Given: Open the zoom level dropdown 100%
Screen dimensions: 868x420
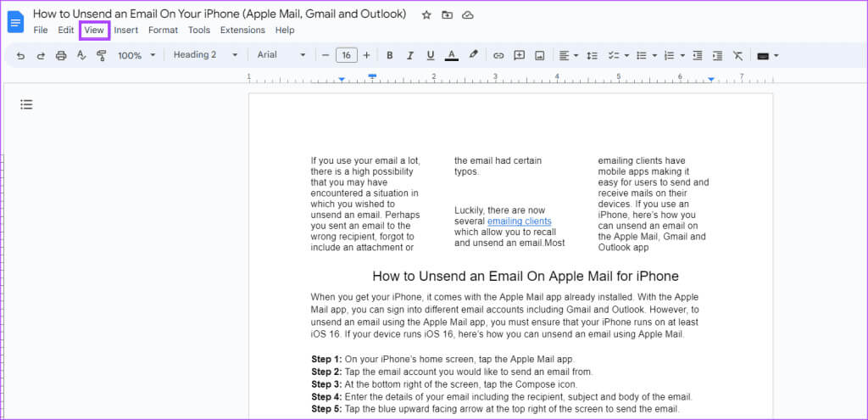Looking at the screenshot, I should (x=136, y=55).
